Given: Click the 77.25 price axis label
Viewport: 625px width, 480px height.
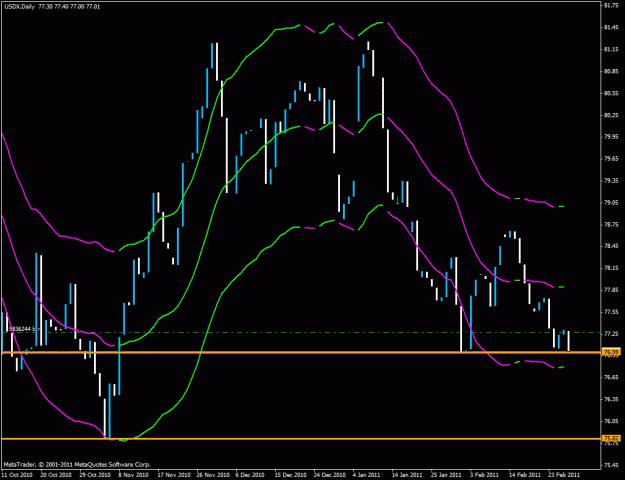Looking at the screenshot, I should click(611, 334).
